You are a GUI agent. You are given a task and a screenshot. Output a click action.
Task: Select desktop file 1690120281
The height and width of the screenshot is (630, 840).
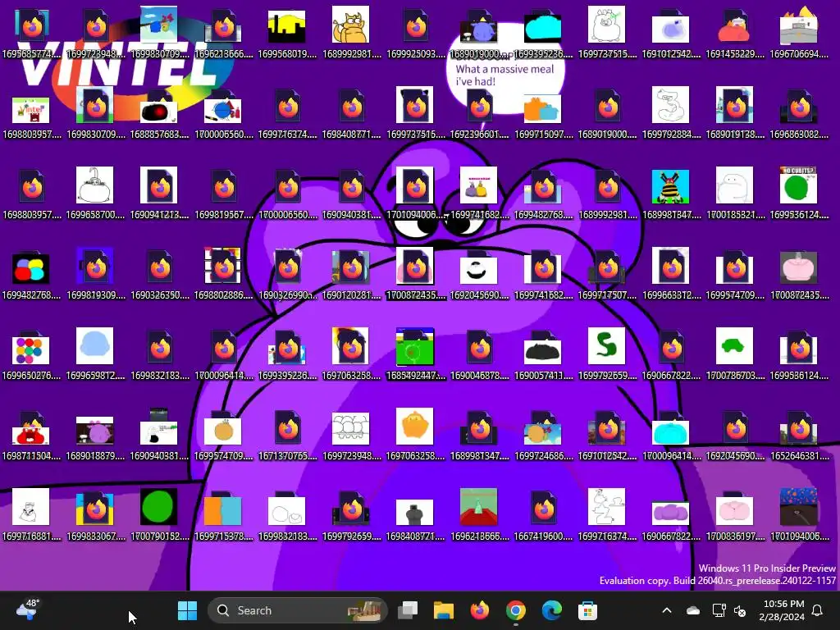[351, 273]
